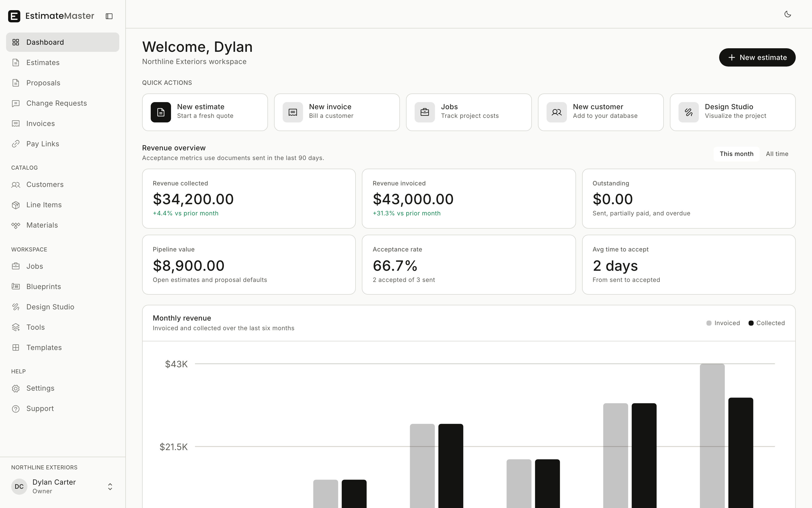Open Design Studio Visualize the project card
812x508 pixels.
(733, 112)
